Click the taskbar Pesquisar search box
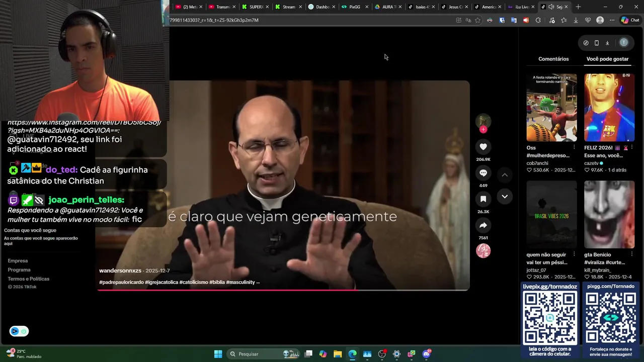 click(x=264, y=354)
